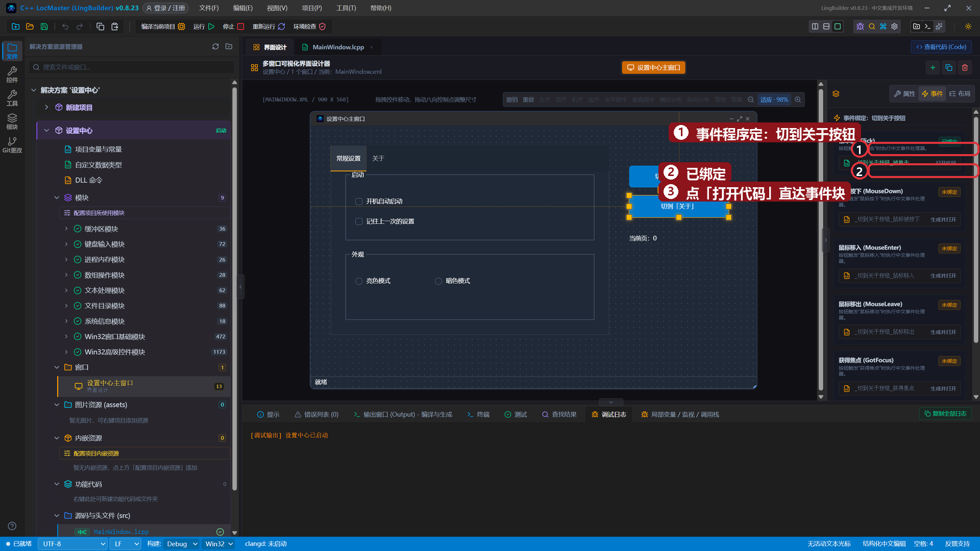Open the Git changes sidebar icon
Screen dimensions: 980x551
point(12,145)
